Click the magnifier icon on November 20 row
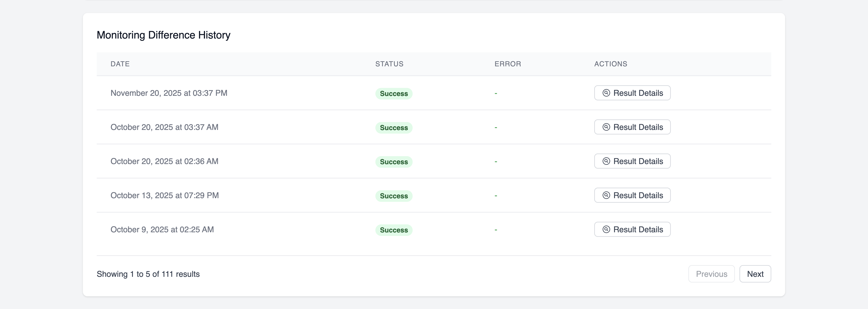 [x=606, y=93]
